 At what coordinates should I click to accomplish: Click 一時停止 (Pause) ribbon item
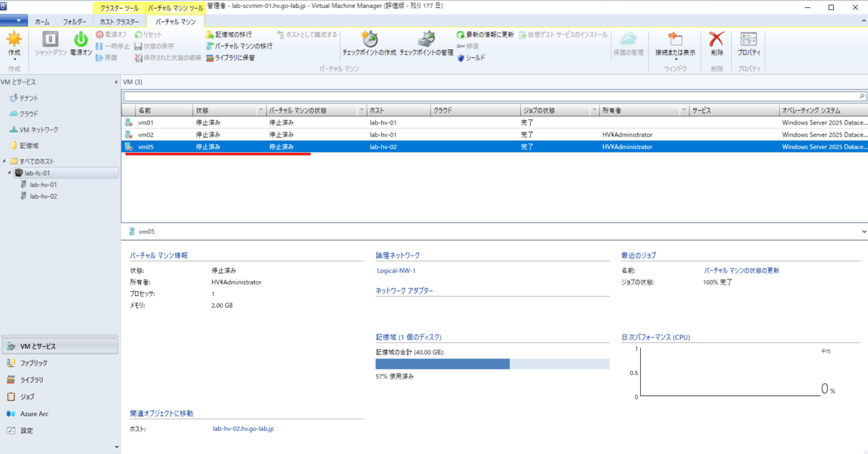[x=112, y=46]
